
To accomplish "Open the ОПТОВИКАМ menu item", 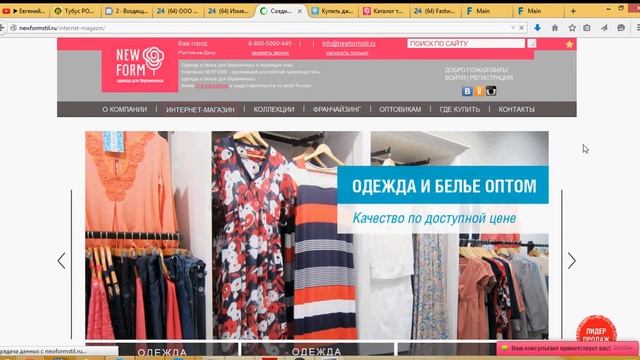I will point(400,109).
